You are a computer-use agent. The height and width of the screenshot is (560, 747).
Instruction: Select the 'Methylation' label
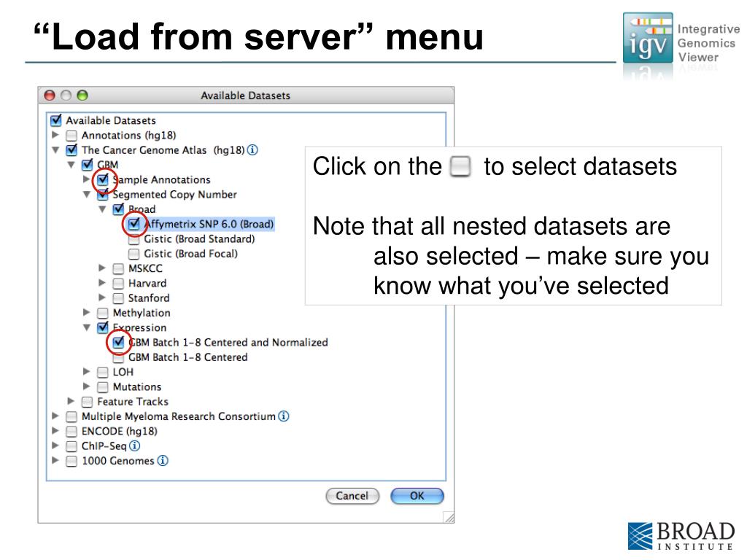click(x=142, y=313)
